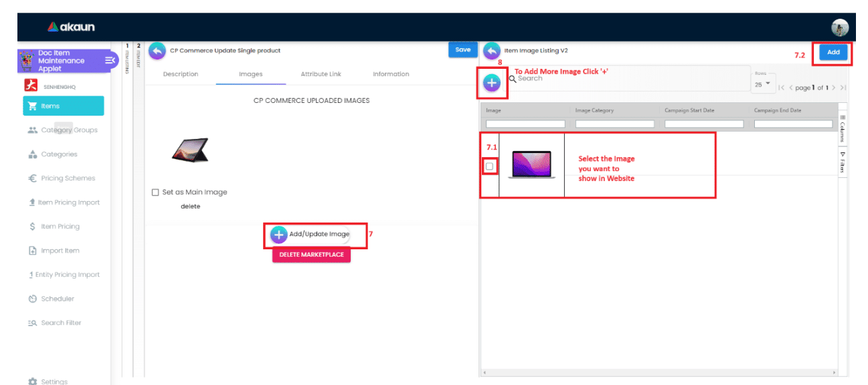Click the Image Category filter field
The image size is (868, 385).
click(x=615, y=124)
